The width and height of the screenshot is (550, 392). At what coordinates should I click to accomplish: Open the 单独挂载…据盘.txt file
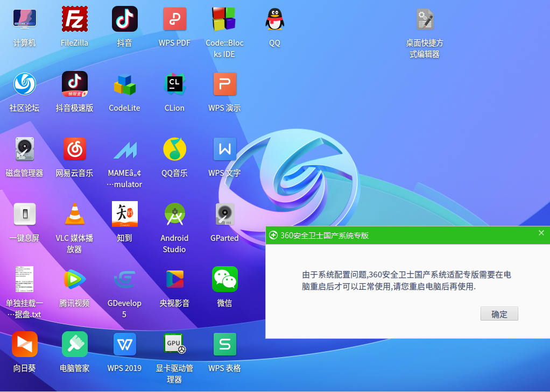tap(25, 279)
